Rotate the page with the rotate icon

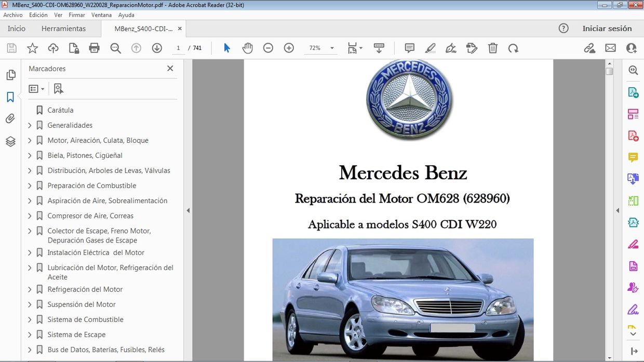click(x=513, y=48)
